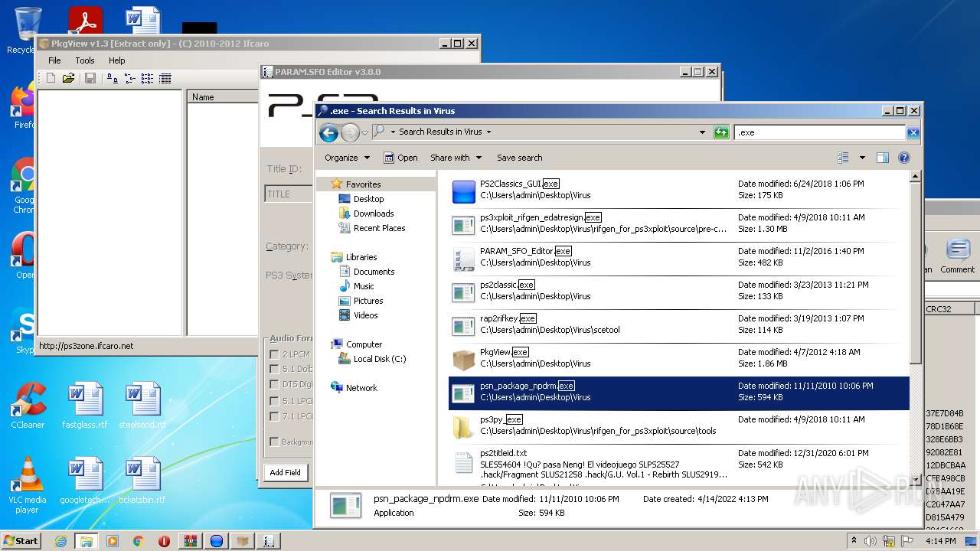
Task: Change view using the view icon
Action: pyautogui.click(x=843, y=158)
